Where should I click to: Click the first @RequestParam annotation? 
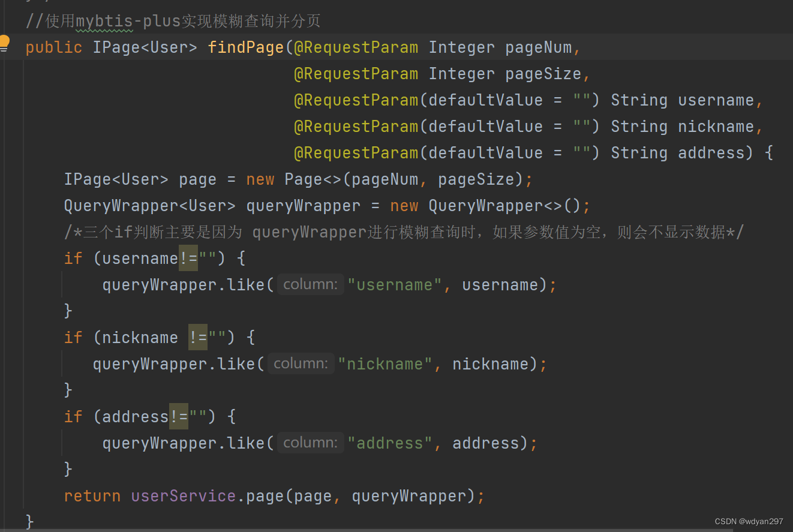[356, 47]
